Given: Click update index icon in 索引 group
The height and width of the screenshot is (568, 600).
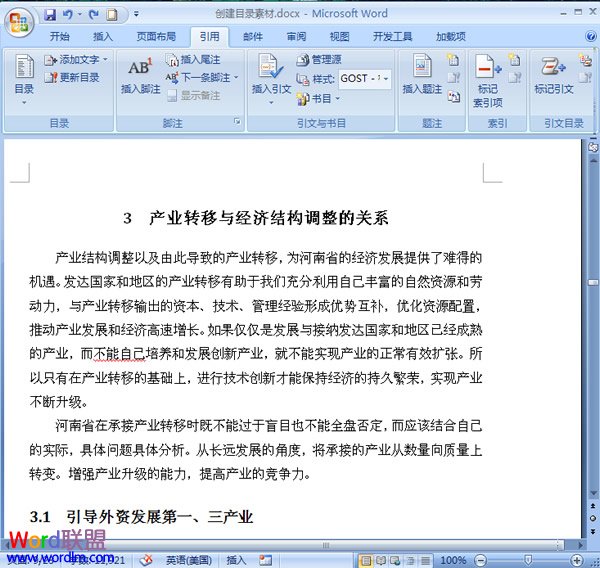Looking at the screenshot, I should tap(514, 78).
